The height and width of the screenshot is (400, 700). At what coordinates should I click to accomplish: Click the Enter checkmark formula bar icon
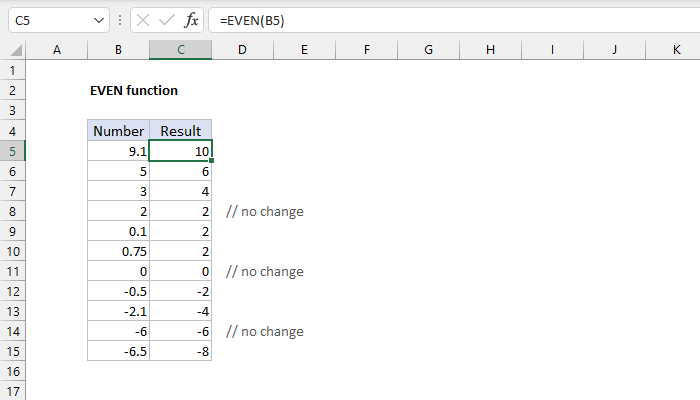(166, 20)
